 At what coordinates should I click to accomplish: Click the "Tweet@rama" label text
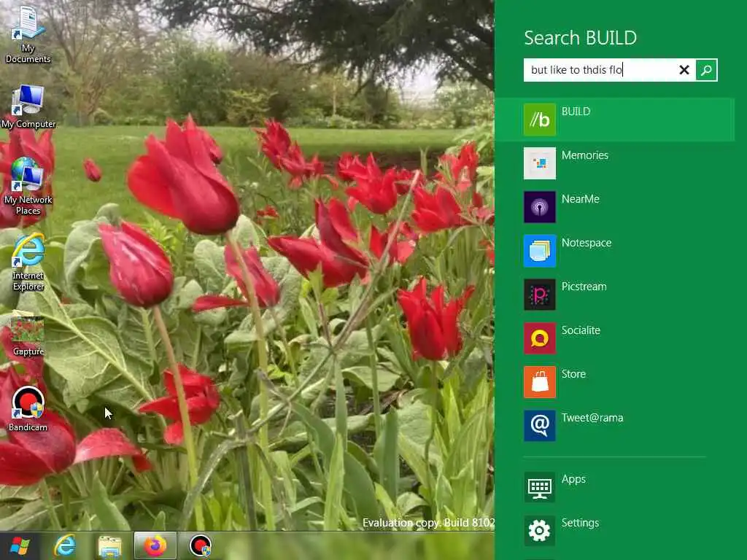tap(592, 418)
